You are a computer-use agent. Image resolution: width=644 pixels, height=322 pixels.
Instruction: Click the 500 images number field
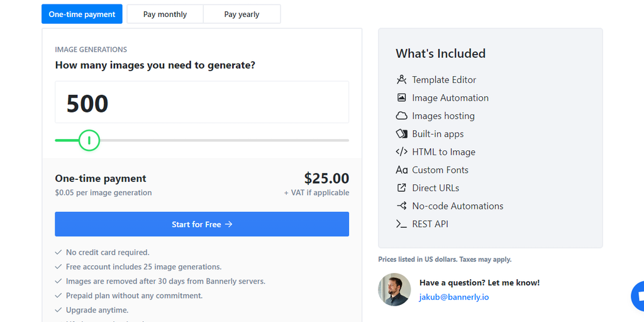point(201,103)
